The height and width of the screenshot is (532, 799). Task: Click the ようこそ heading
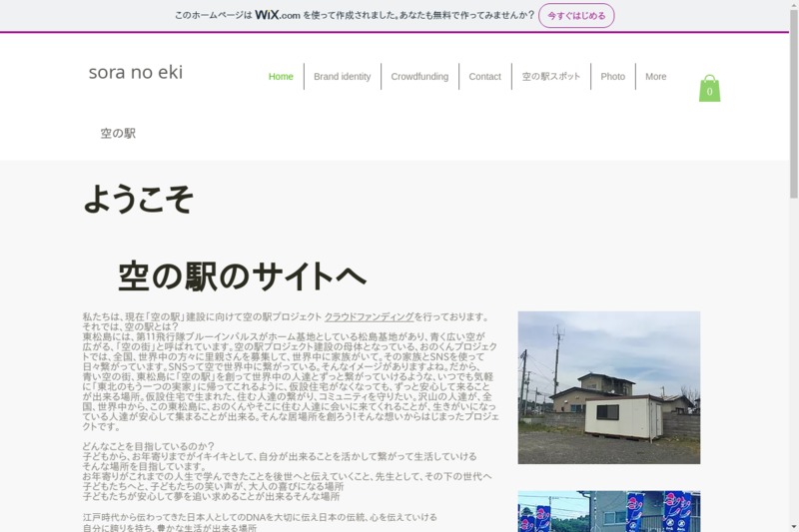tap(138, 200)
